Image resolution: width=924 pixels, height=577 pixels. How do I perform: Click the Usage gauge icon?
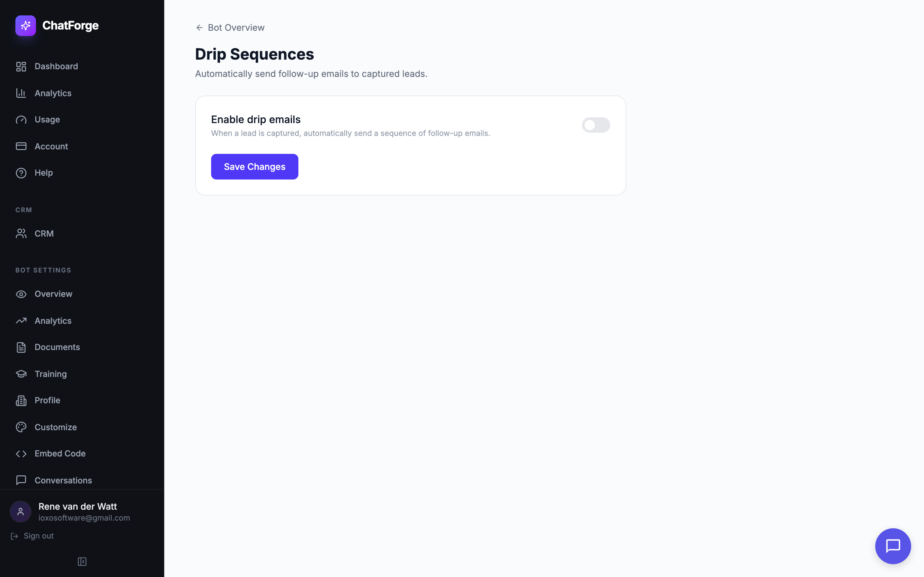pyautogui.click(x=21, y=120)
